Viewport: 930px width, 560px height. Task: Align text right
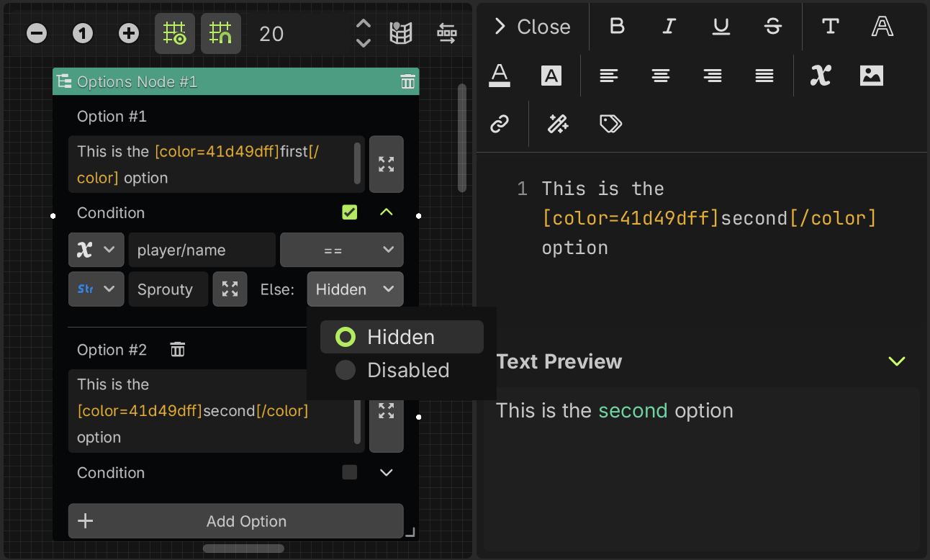click(713, 76)
